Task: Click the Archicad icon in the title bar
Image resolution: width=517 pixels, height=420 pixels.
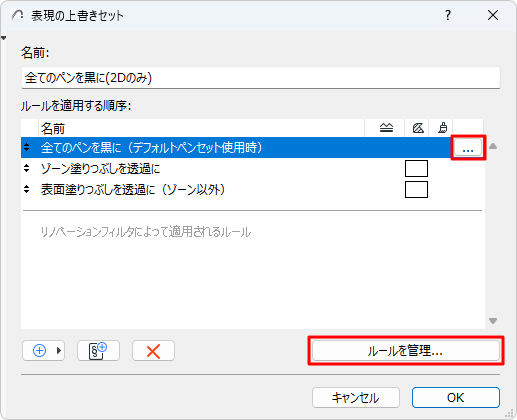Action: 18,15
